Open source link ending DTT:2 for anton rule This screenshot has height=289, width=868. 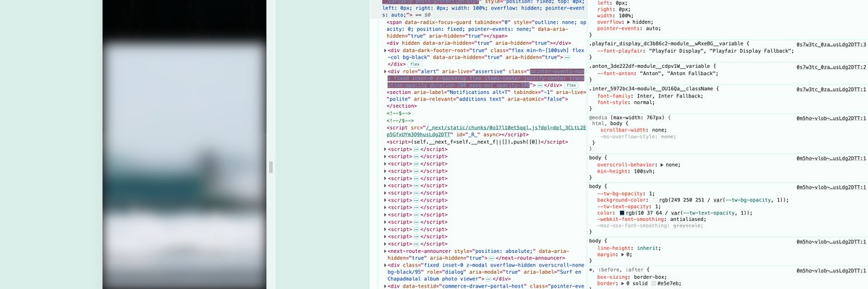click(x=830, y=66)
